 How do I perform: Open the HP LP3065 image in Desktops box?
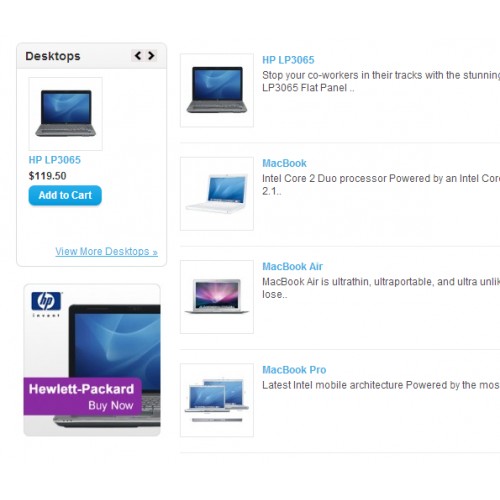click(66, 114)
